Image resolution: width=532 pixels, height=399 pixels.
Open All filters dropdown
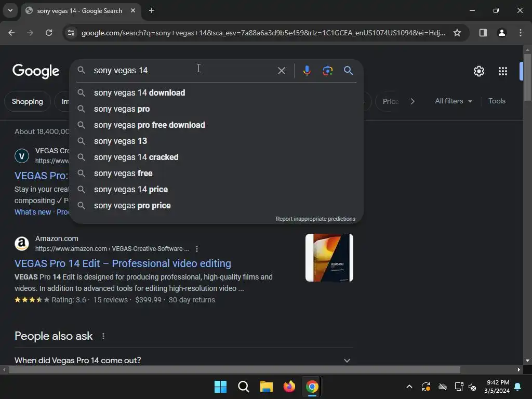click(x=454, y=101)
